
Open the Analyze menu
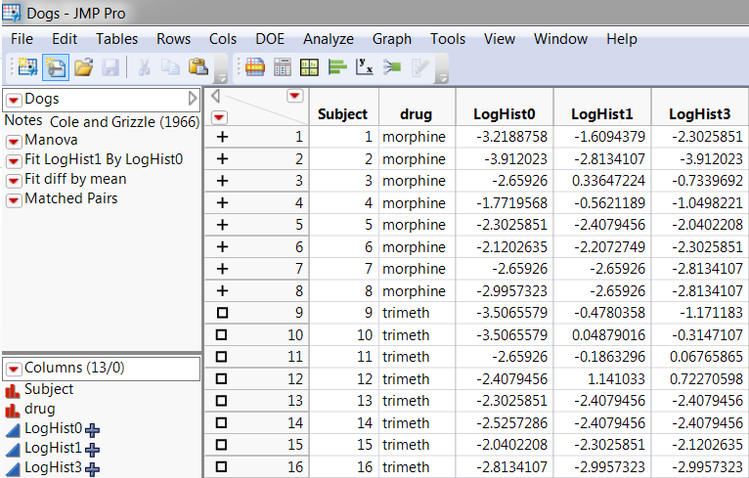328,39
